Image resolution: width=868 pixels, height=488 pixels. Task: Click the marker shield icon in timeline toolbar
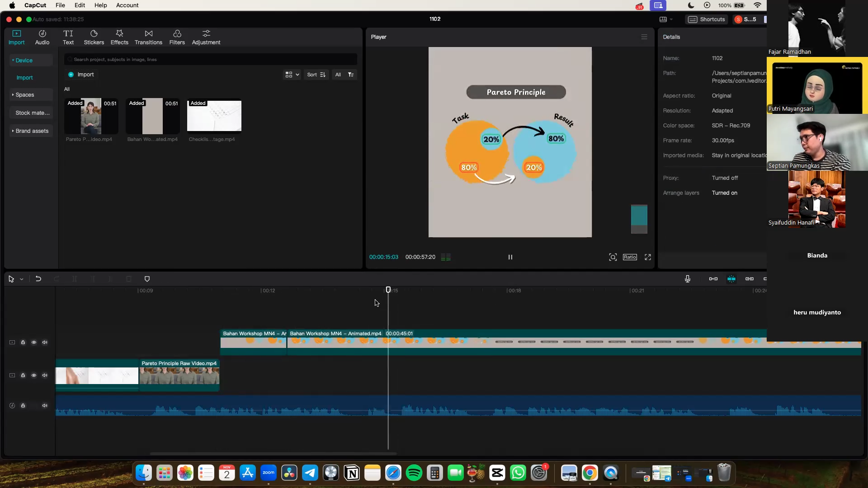147,279
